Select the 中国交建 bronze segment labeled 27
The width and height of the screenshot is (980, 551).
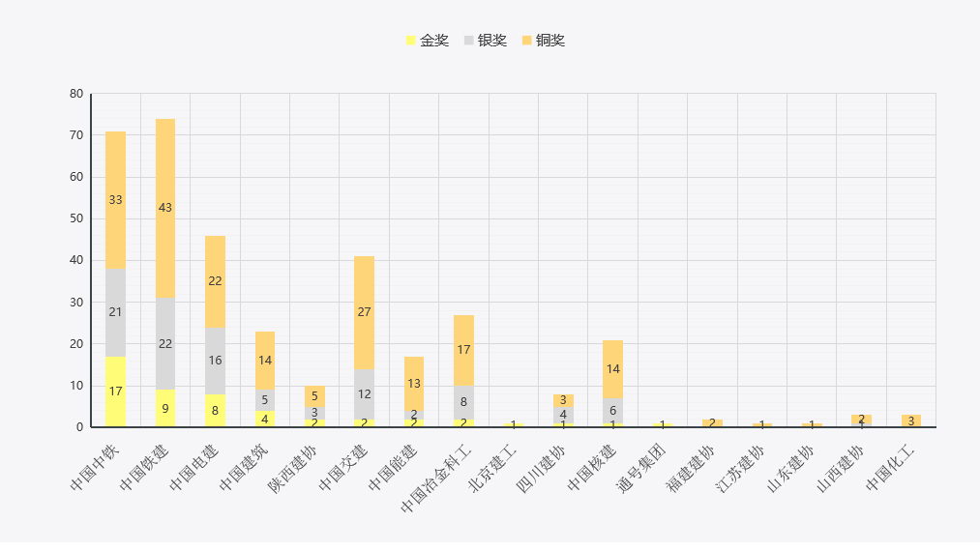365,312
